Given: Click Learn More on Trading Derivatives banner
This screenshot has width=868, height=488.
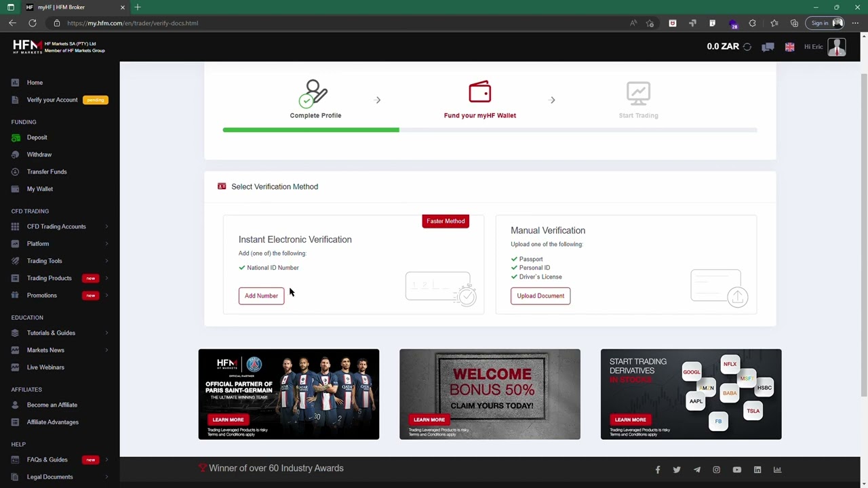Looking at the screenshot, I should point(630,420).
